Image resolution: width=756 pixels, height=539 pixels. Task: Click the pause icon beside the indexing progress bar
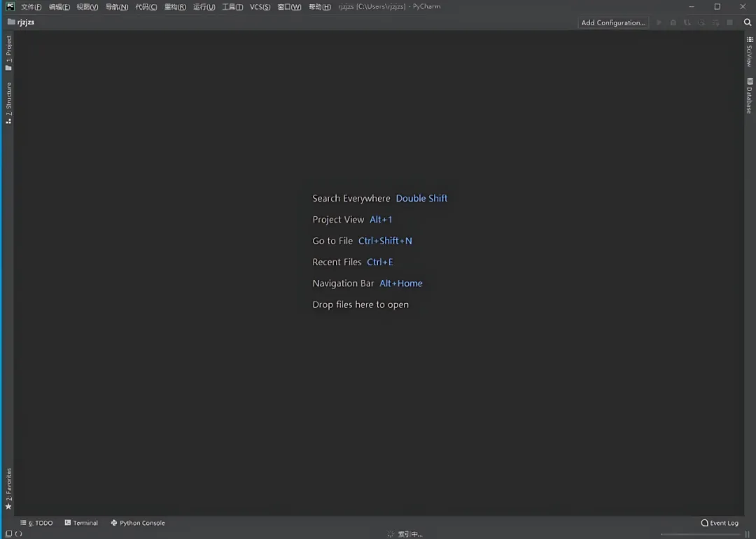(748, 533)
